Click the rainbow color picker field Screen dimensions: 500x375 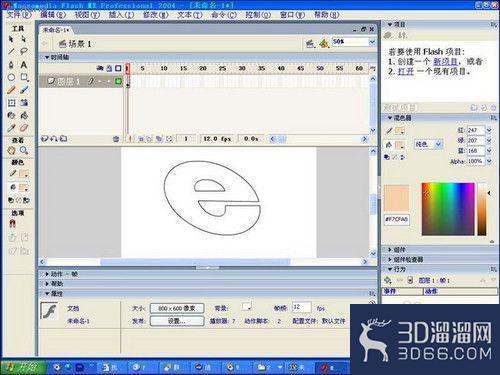tap(448, 209)
